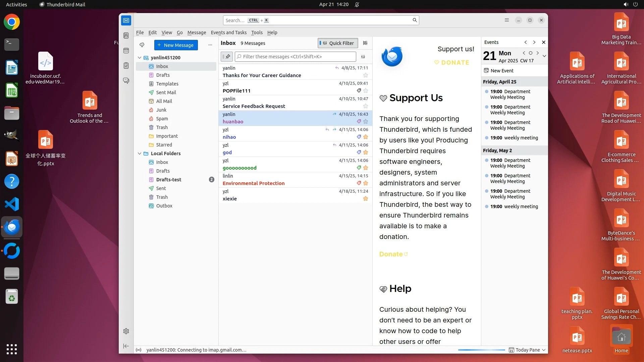
Task: Close the Events today pane
Action: click(x=544, y=42)
